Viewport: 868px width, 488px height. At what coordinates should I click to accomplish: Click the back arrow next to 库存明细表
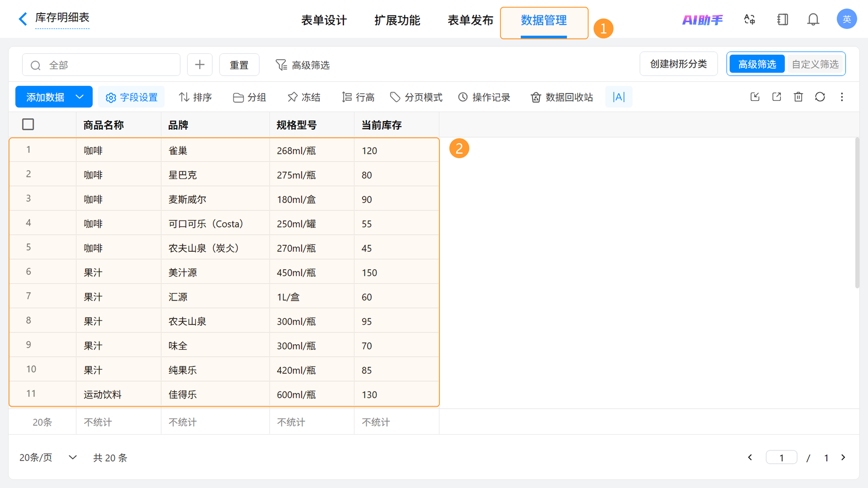pyautogui.click(x=23, y=19)
